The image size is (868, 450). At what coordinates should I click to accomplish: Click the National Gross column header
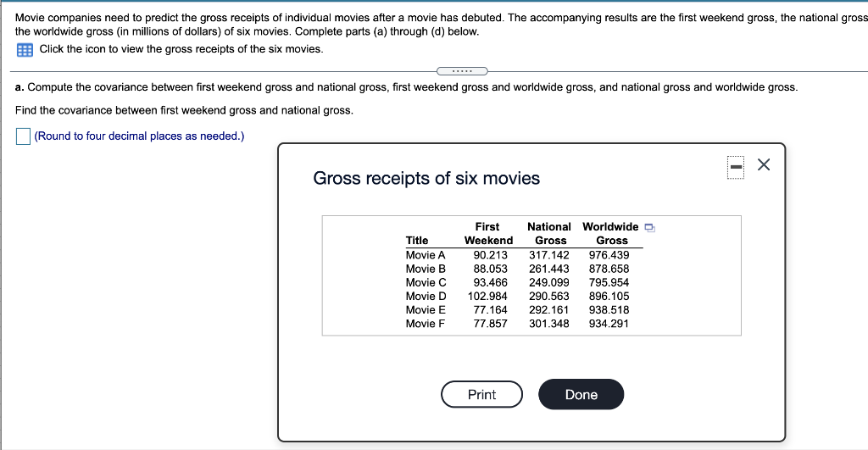(x=549, y=234)
